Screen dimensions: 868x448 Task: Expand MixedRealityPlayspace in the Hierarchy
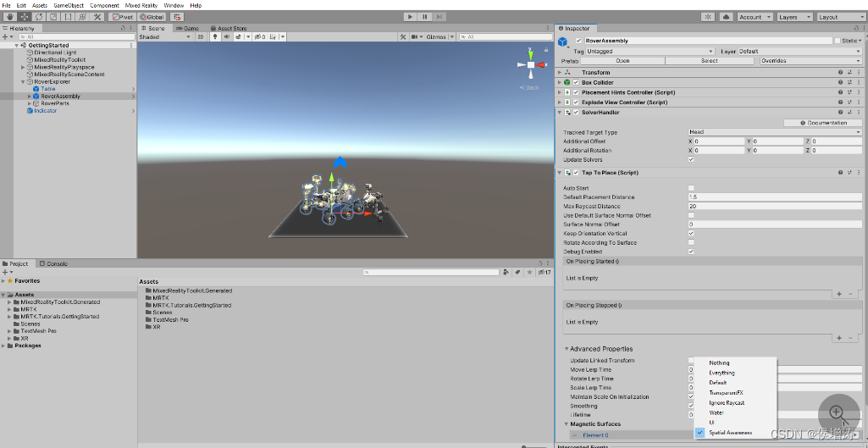click(23, 67)
